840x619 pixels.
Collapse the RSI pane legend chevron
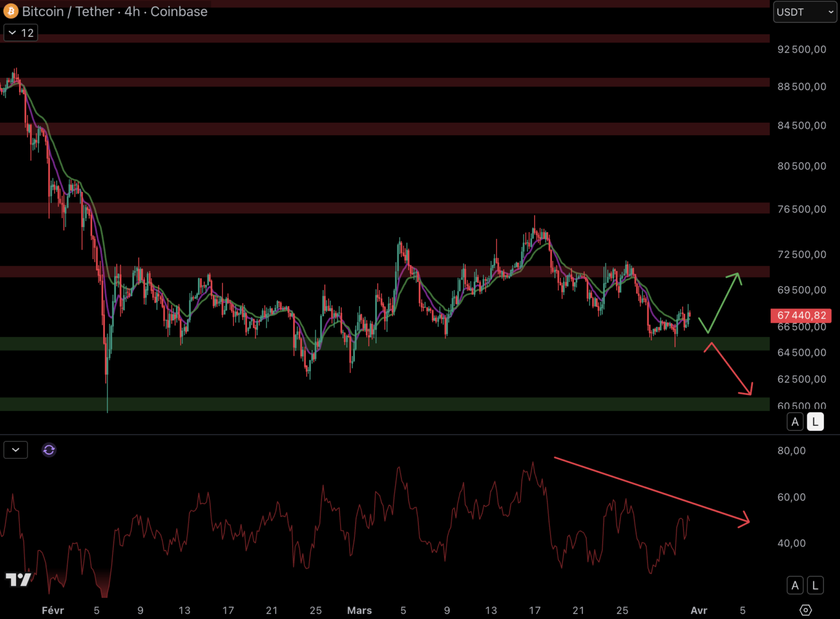tap(15, 450)
